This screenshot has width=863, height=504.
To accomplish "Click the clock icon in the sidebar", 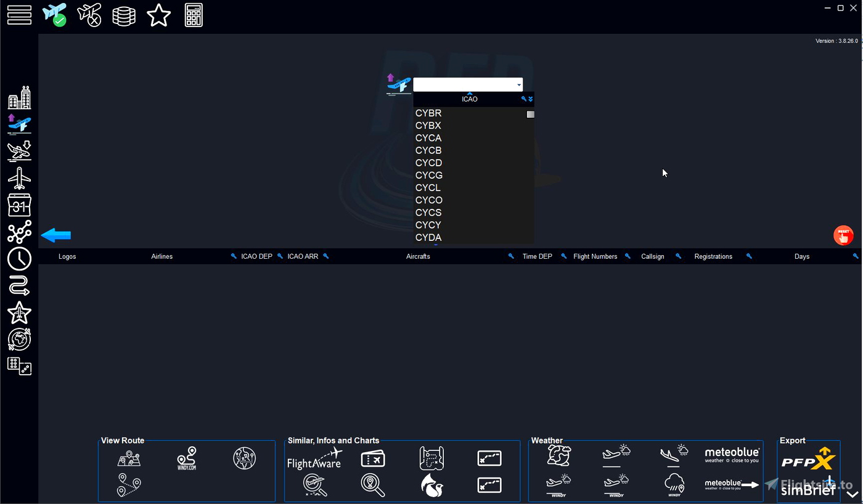I will coord(19,259).
